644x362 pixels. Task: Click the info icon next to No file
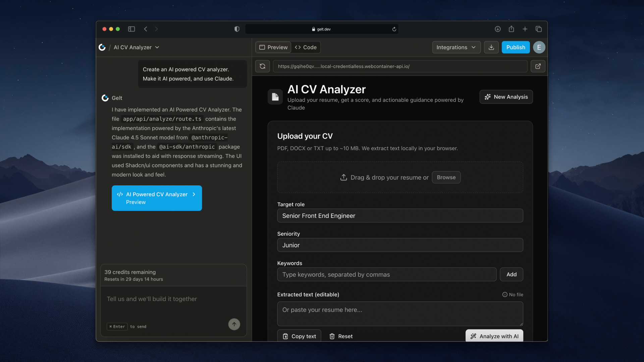point(505,295)
